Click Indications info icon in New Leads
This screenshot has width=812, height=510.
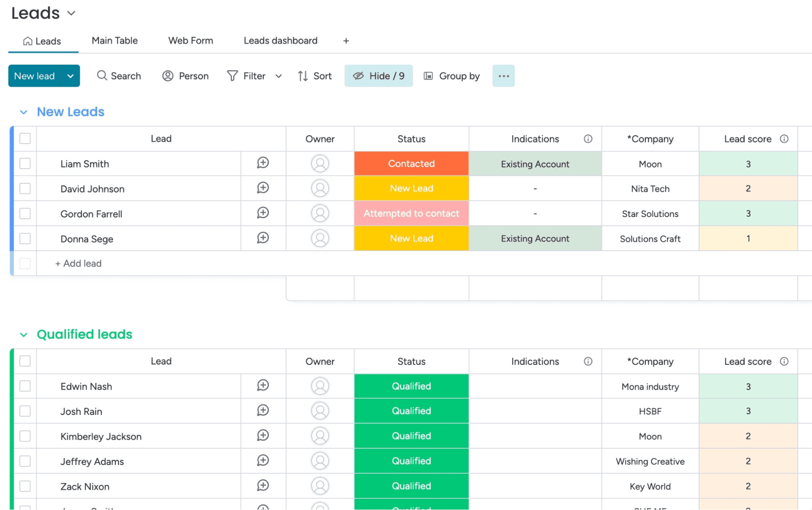click(x=588, y=139)
